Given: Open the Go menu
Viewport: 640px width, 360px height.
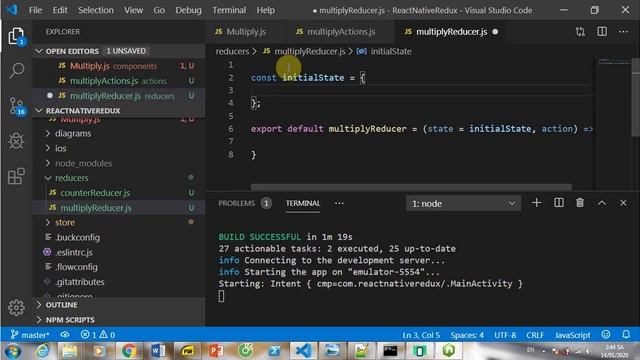Looking at the screenshot, I should coord(159,10).
